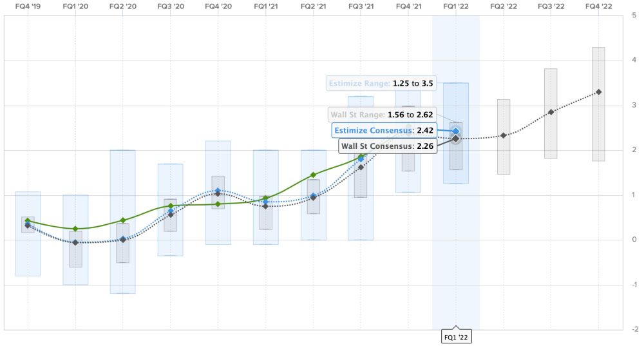Choose the FQ4 '22 quarter header
Viewport: 644px width, 346px height.
coord(598,6)
